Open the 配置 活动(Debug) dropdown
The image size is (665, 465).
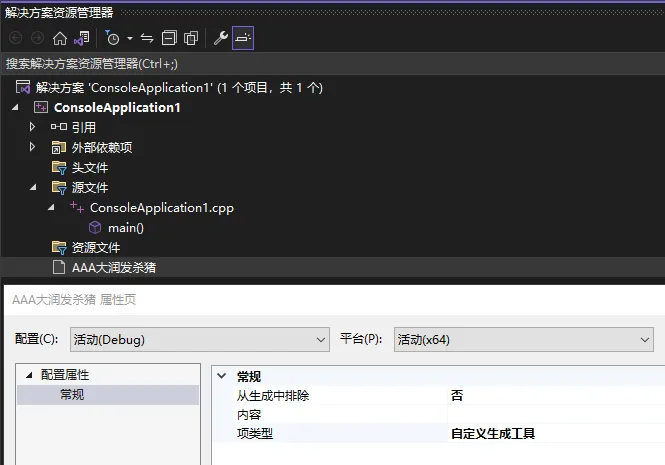pos(200,339)
